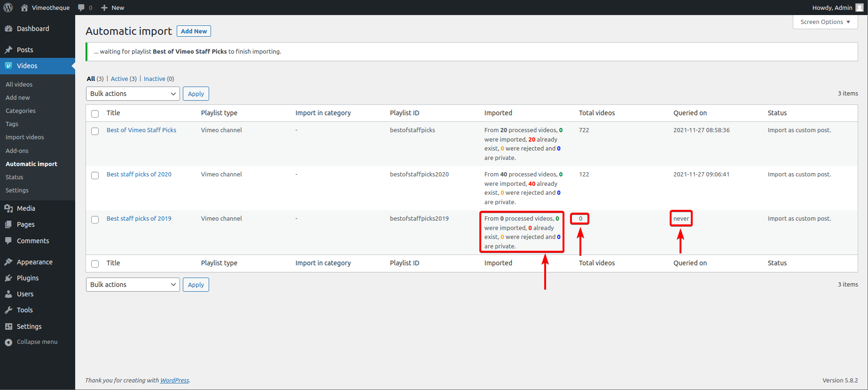Click the Media icon in sidebar
This screenshot has width=868, height=390.
[x=8, y=208]
